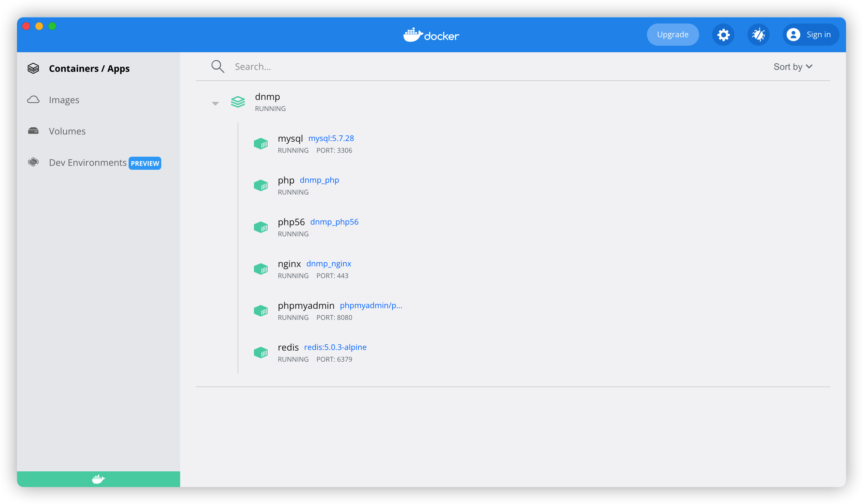Select the phpmyadmin container name
Image resolution: width=863 pixels, height=504 pixels.
pyautogui.click(x=306, y=306)
